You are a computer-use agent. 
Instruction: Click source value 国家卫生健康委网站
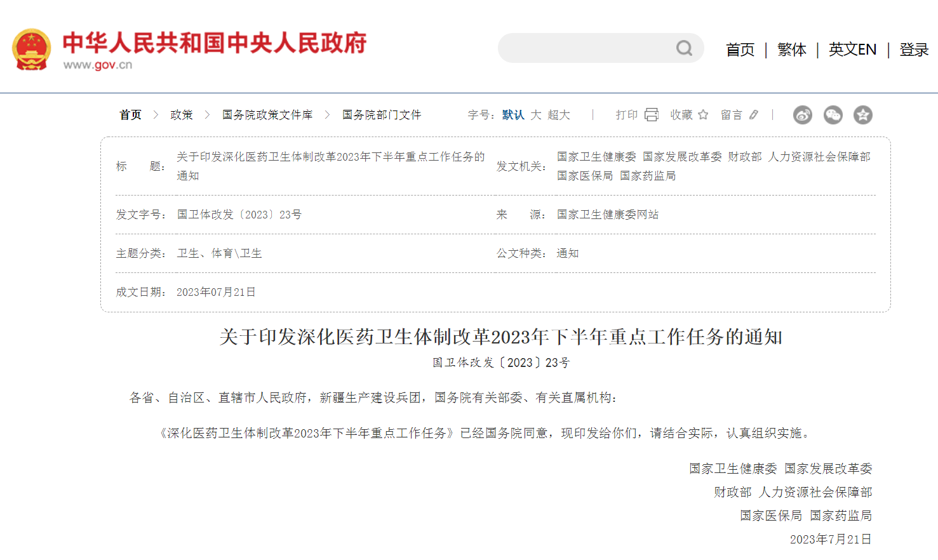tap(608, 215)
